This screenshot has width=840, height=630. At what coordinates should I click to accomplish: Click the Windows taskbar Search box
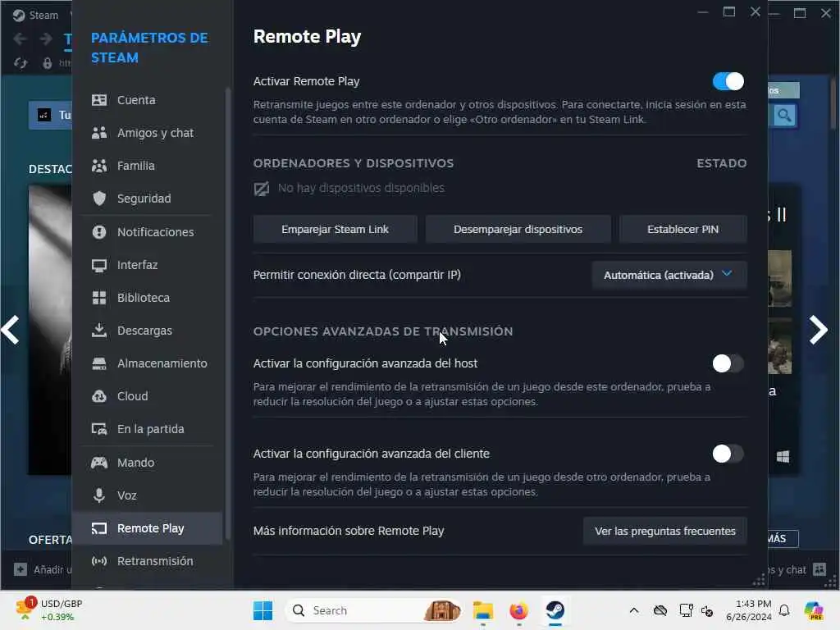(x=375, y=610)
